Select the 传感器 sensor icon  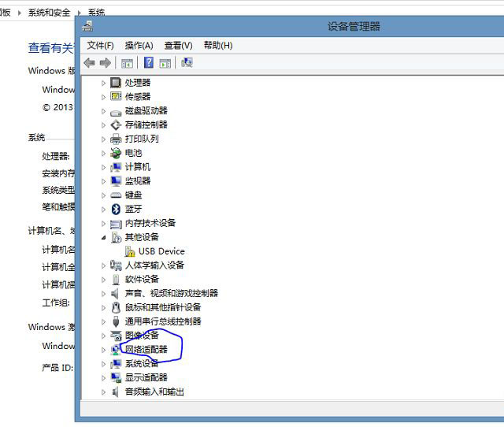(x=116, y=96)
